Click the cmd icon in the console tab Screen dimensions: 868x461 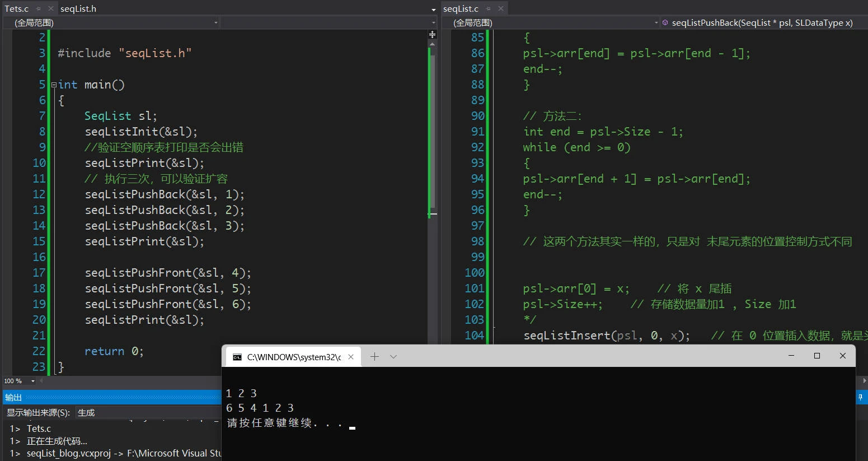pyautogui.click(x=237, y=357)
